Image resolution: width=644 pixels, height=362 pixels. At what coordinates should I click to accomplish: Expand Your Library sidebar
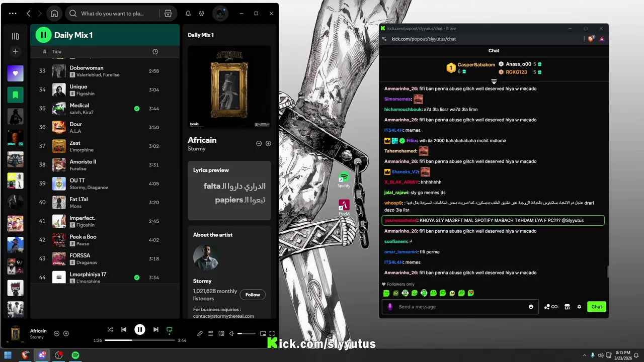click(x=15, y=36)
